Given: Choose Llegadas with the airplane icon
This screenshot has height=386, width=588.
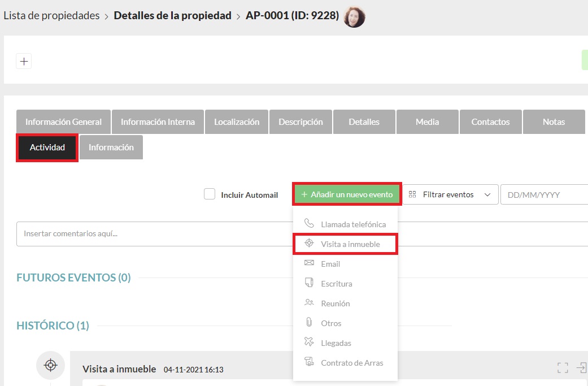Looking at the screenshot, I should 336,343.
